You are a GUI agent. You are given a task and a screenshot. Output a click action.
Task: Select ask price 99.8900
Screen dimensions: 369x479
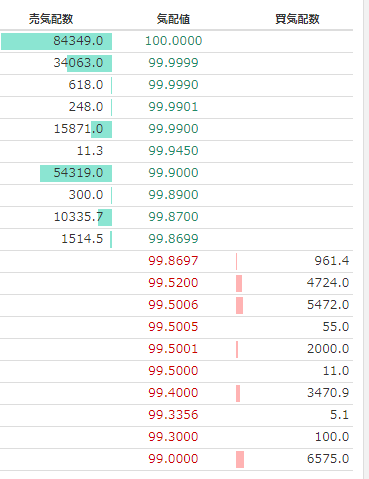pos(174,195)
